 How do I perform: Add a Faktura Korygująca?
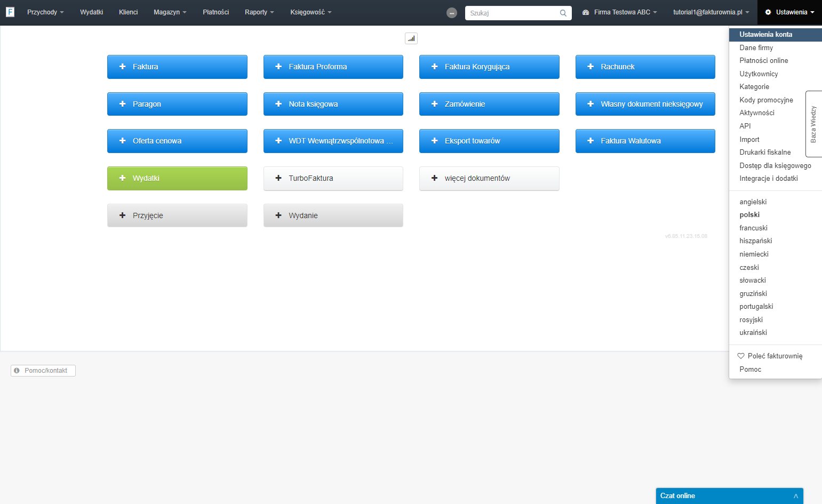(489, 67)
